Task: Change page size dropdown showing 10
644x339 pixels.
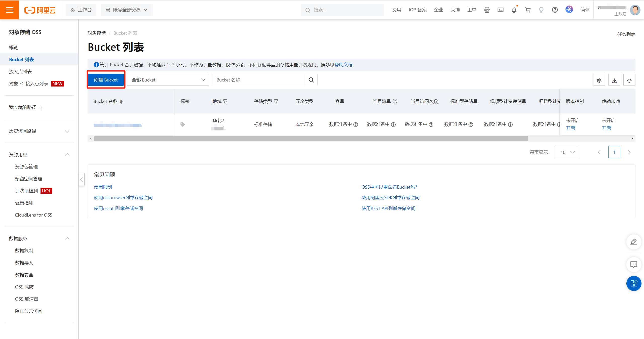Action: pyautogui.click(x=566, y=152)
